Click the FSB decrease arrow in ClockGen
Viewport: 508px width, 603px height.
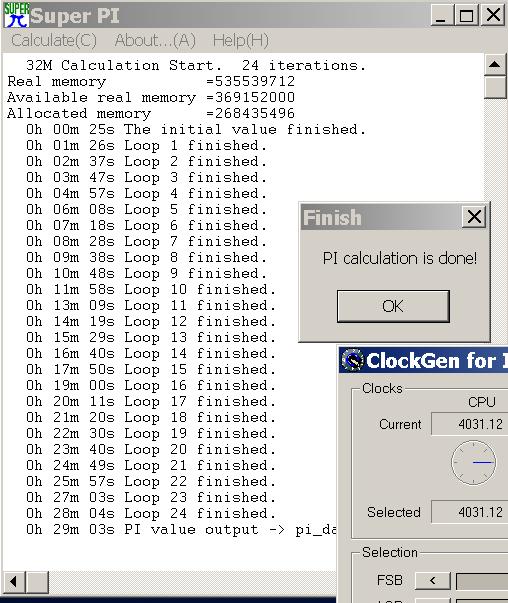coord(433,580)
